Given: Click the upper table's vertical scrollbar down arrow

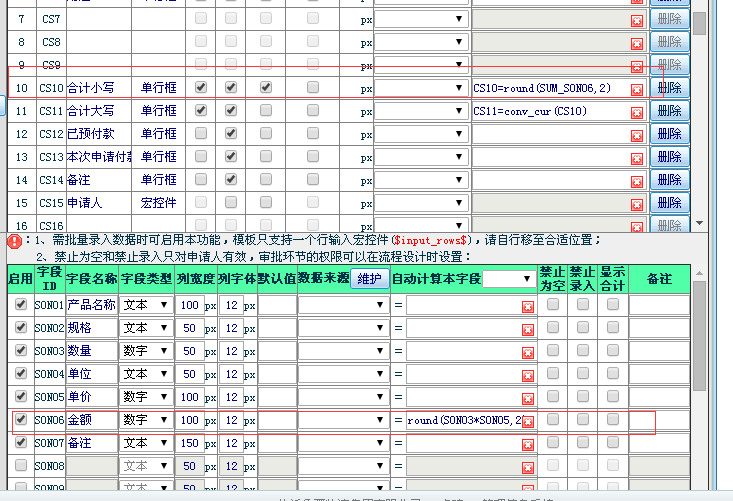Looking at the screenshot, I should (x=699, y=223).
